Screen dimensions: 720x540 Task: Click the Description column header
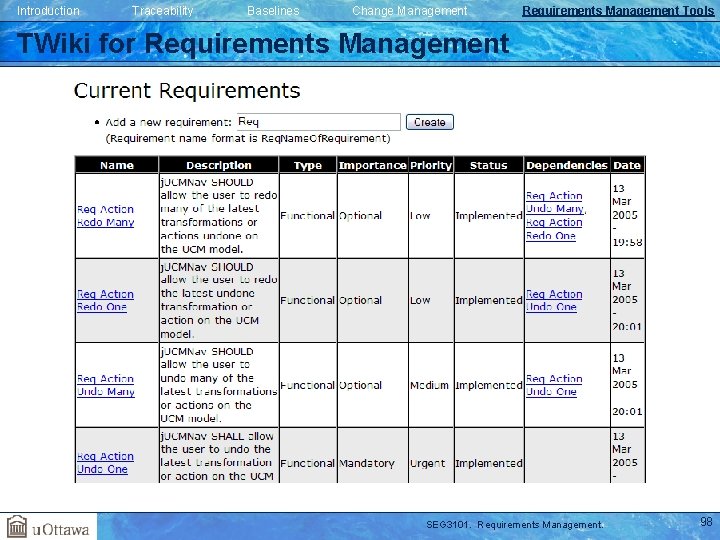(x=219, y=165)
